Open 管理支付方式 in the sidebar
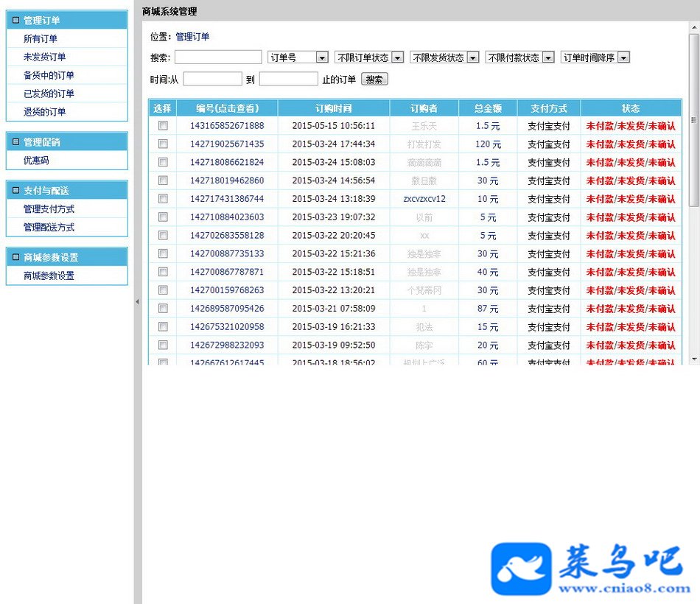 [x=49, y=209]
